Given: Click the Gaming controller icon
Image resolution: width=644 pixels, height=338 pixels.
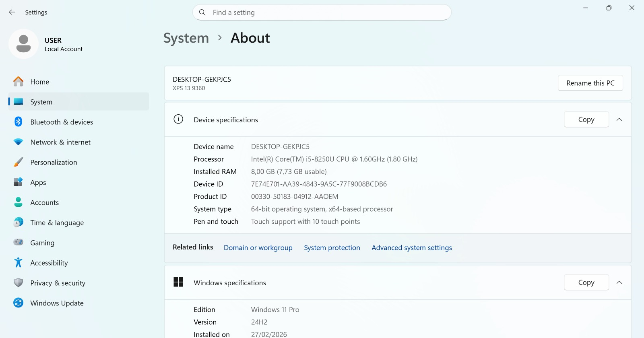Looking at the screenshot, I should tap(18, 243).
